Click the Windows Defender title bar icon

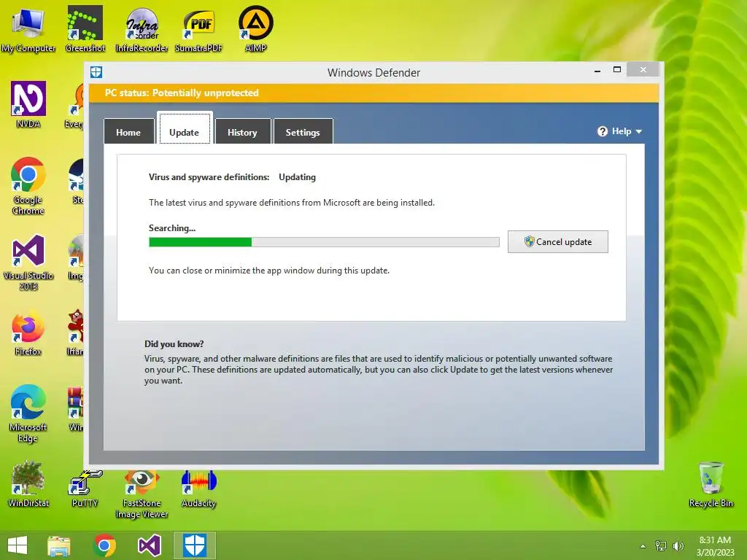click(96, 72)
